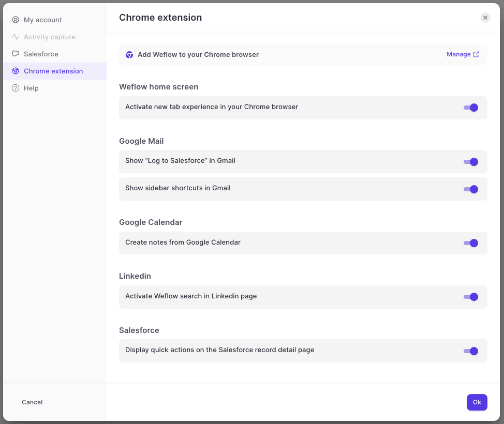The height and width of the screenshot is (424, 504).
Task: Click the Help question mark icon
Action: click(x=16, y=88)
